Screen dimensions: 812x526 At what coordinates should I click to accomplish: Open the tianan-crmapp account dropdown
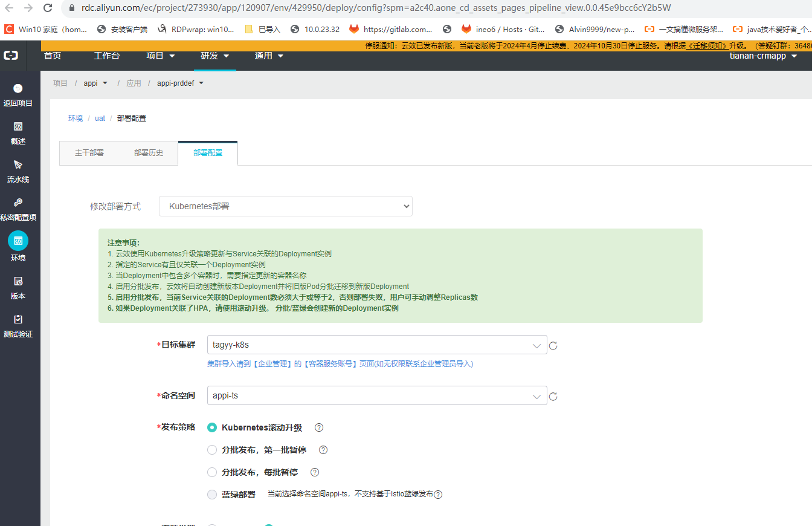click(x=763, y=56)
